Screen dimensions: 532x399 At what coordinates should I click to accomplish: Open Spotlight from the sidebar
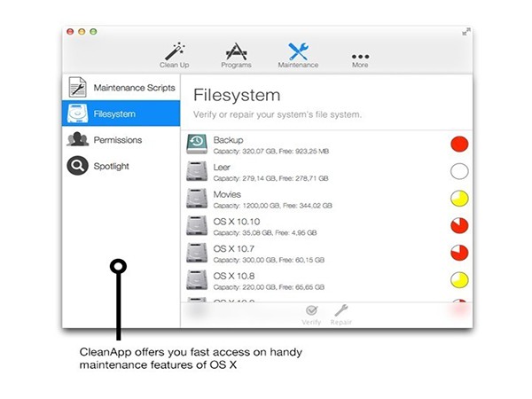tap(112, 167)
